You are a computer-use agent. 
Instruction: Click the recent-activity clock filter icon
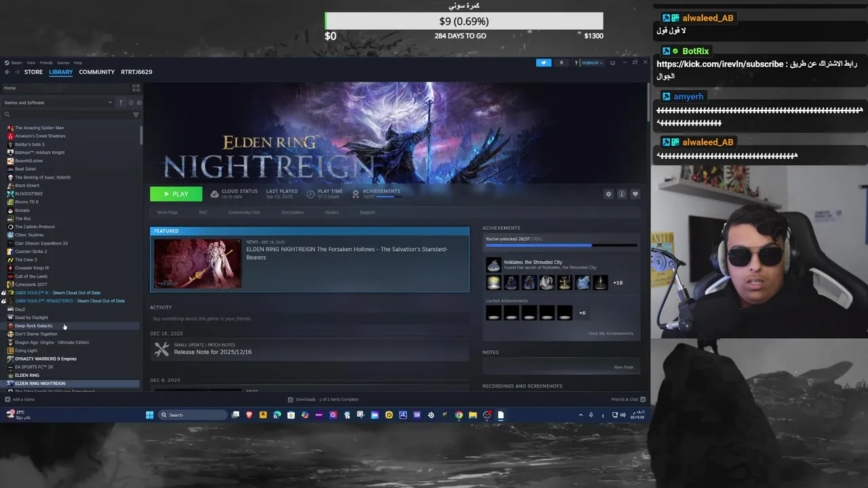(131, 102)
